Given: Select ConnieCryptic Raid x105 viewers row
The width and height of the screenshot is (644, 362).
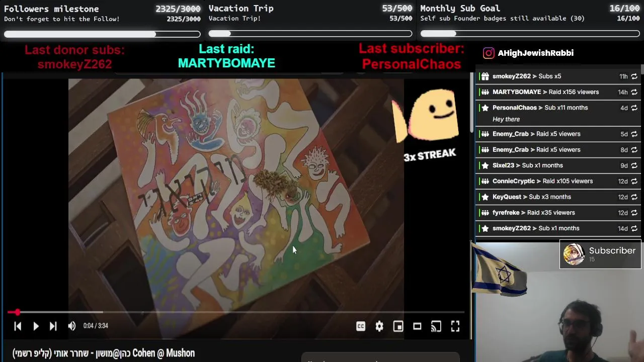Looking at the screenshot, I should pyautogui.click(x=557, y=181).
